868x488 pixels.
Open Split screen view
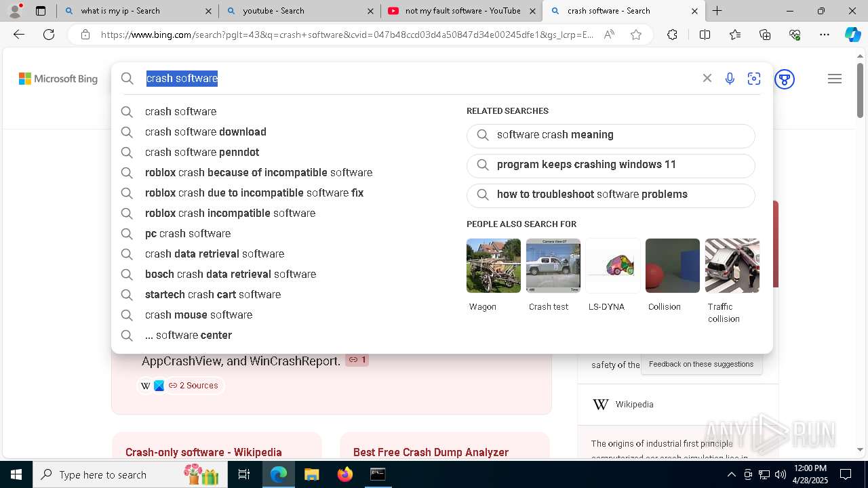coord(705,35)
